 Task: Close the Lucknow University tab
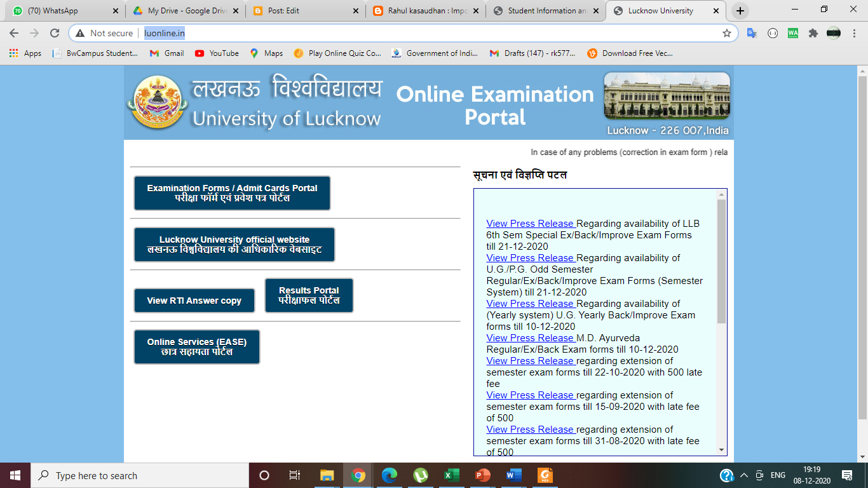(717, 11)
